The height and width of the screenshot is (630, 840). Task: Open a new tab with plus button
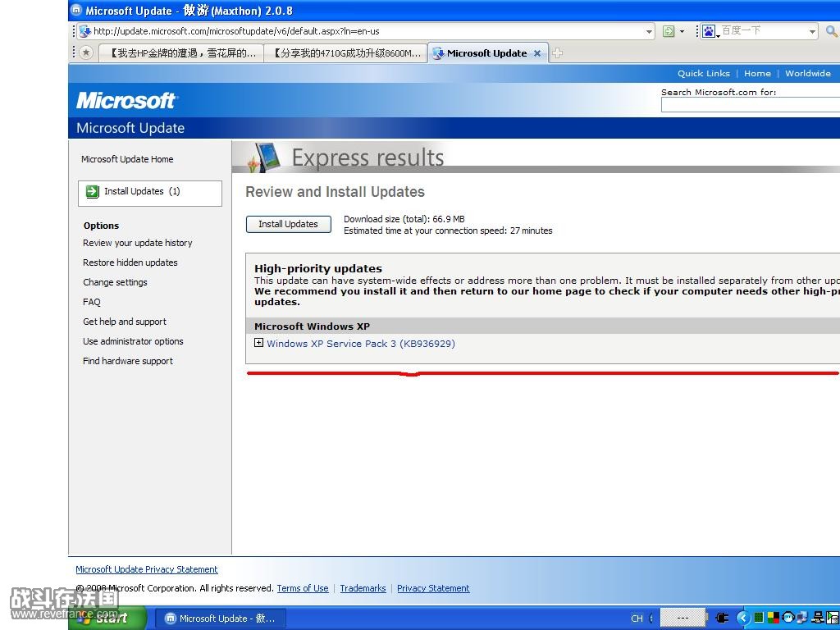(x=557, y=52)
